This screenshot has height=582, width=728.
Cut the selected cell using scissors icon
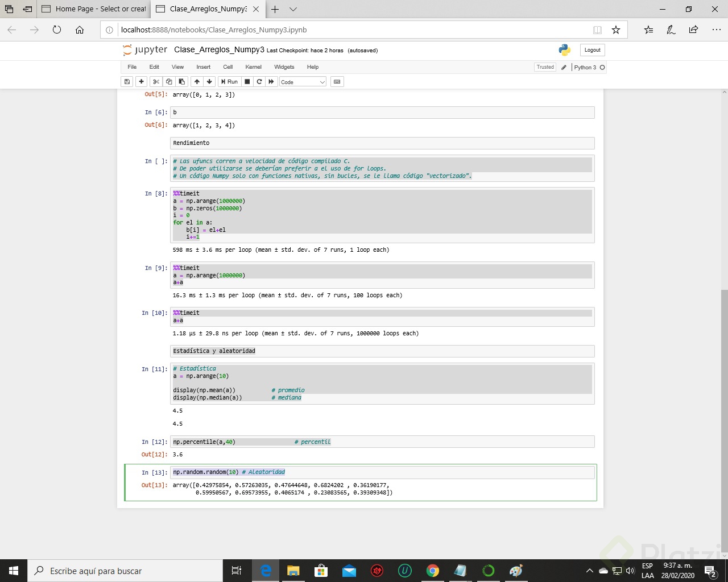[155, 81]
